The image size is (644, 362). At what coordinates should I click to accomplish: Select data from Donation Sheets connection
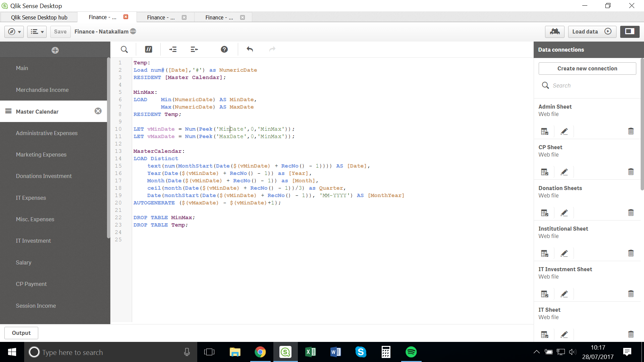[x=544, y=213]
